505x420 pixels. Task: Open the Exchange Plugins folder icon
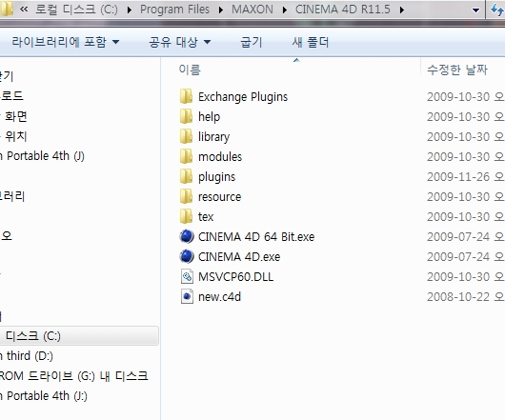point(186,96)
